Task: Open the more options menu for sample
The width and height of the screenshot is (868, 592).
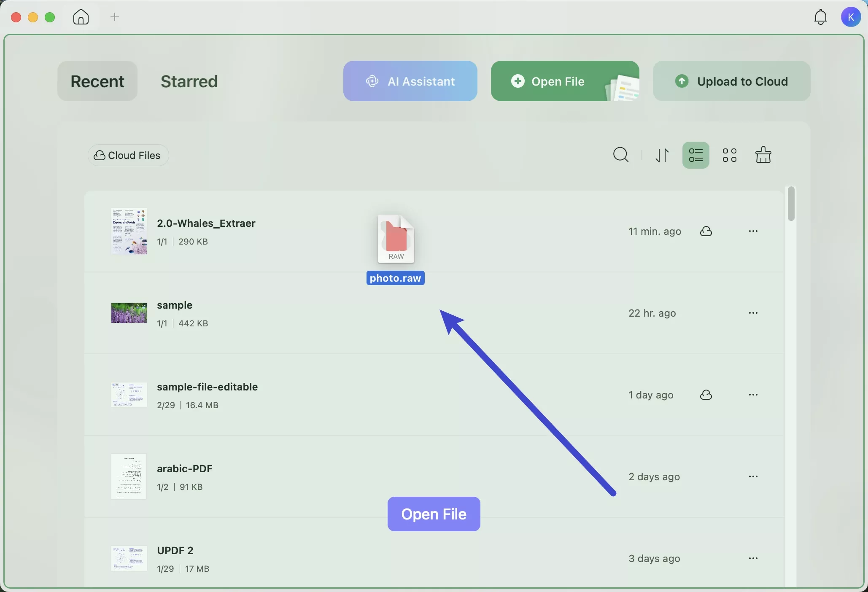Action: [x=753, y=313]
